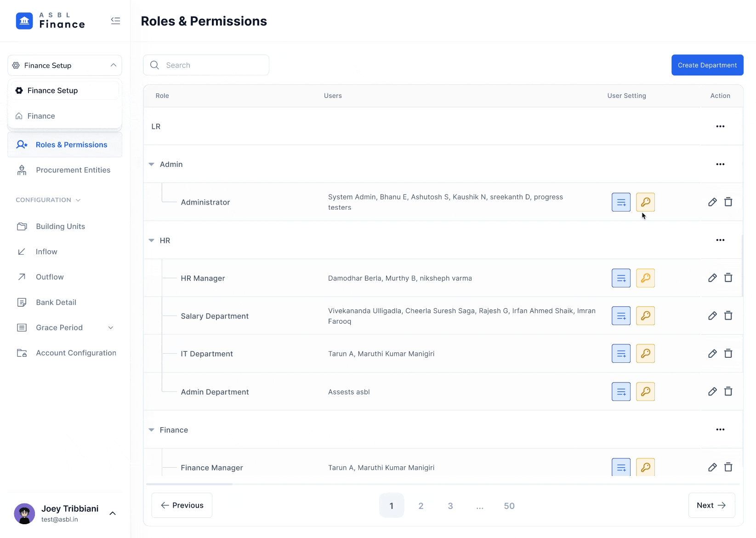Open the list settings for Admin Department
Image resolution: width=756 pixels, height=538 pixels.
(621, 391)
